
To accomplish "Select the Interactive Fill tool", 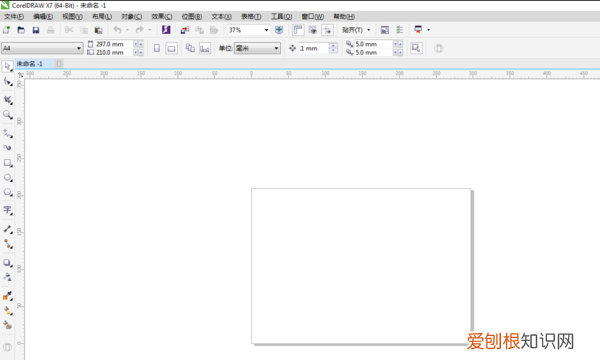I will coord(7,311).
